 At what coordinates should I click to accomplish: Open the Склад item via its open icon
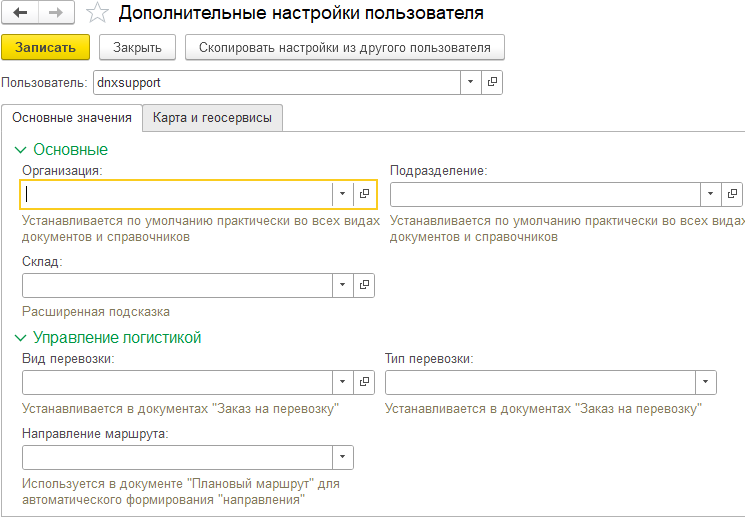pos(364,285)
